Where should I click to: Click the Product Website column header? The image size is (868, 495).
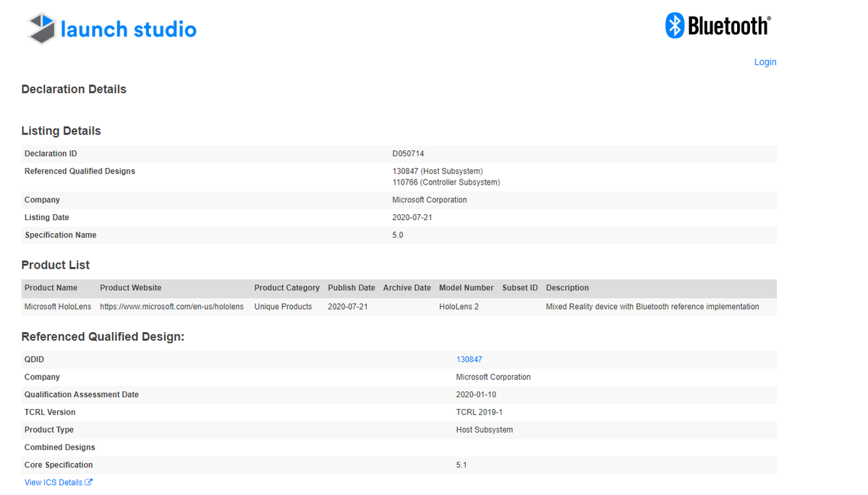click(x=131, y=288)
